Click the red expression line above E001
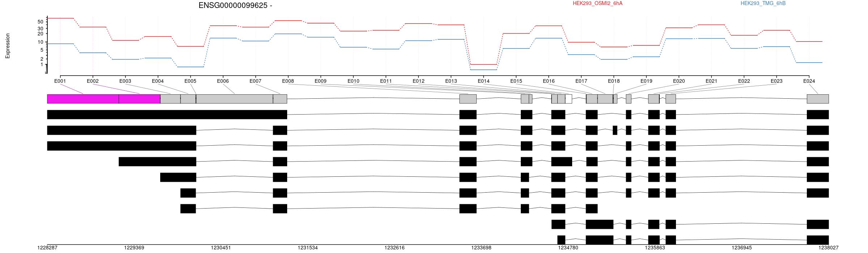The width and height of the screenshot is (868, 253). point(60,18)
